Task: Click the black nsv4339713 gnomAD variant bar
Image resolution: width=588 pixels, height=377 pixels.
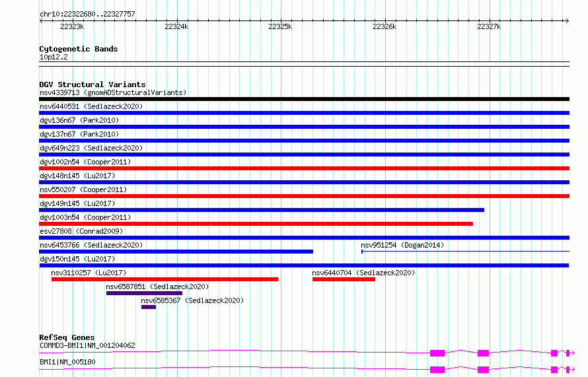Action: tap(304, 99)
